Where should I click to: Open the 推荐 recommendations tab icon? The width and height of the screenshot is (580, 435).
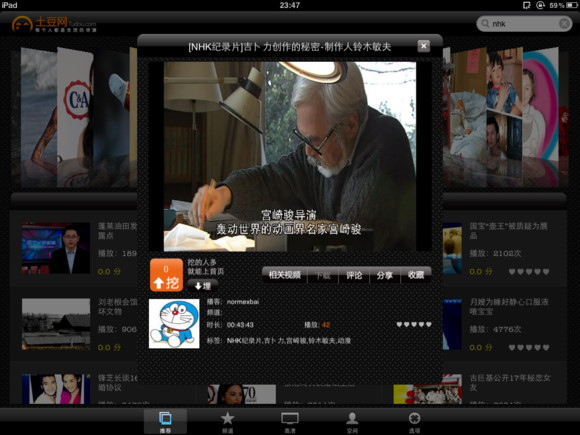[165, 418]
